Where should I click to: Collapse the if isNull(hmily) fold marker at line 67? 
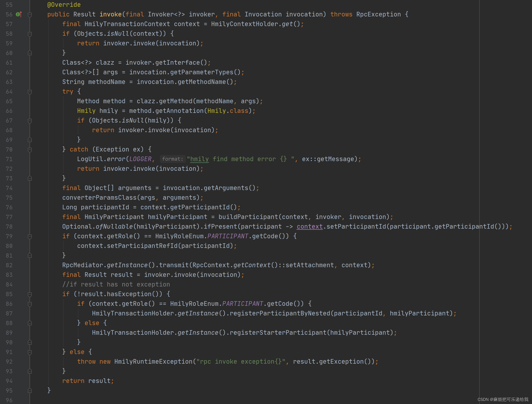[x=30, y=121]
